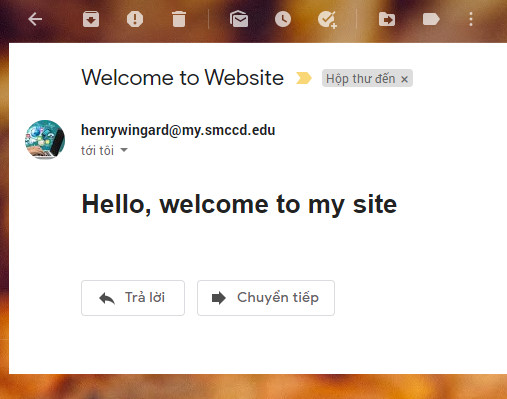
Task: Click the Welcome to Website subject
Action: 182,78
